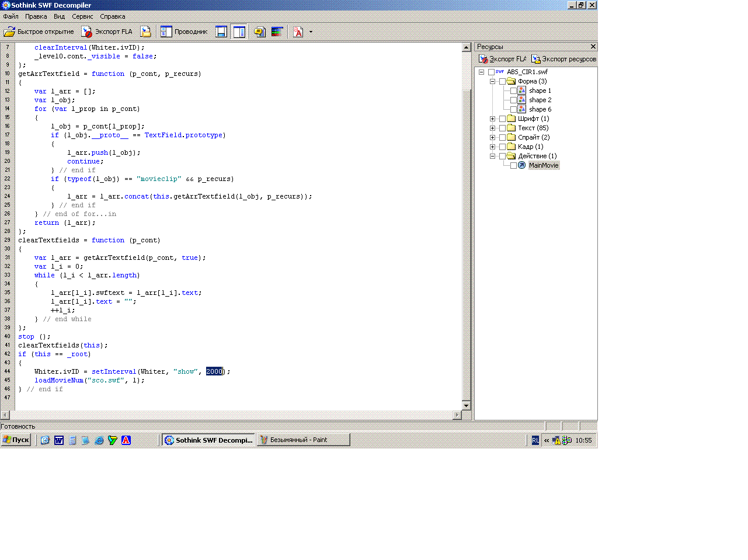Check the Форма (3) folder checkbox
748x560 pixels.
502,81
